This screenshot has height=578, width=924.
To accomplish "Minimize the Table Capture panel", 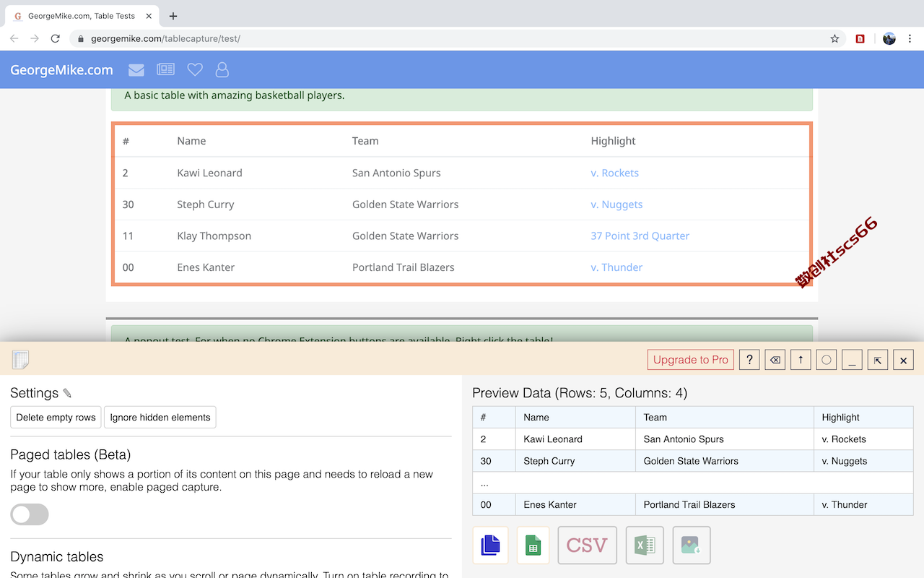I will point(852,360).
